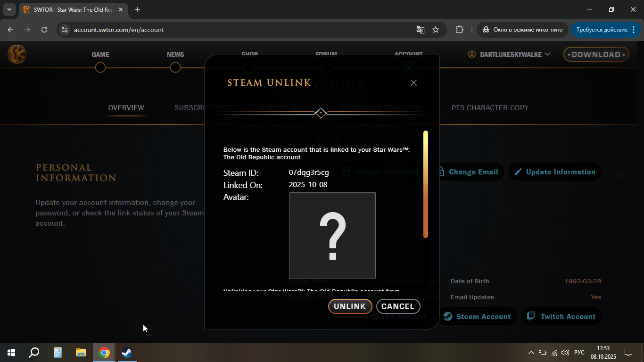The width and height of the screenshot is (644, 362).
Task: Click the site information icon in address bar
Action: [x=65, y=30]
